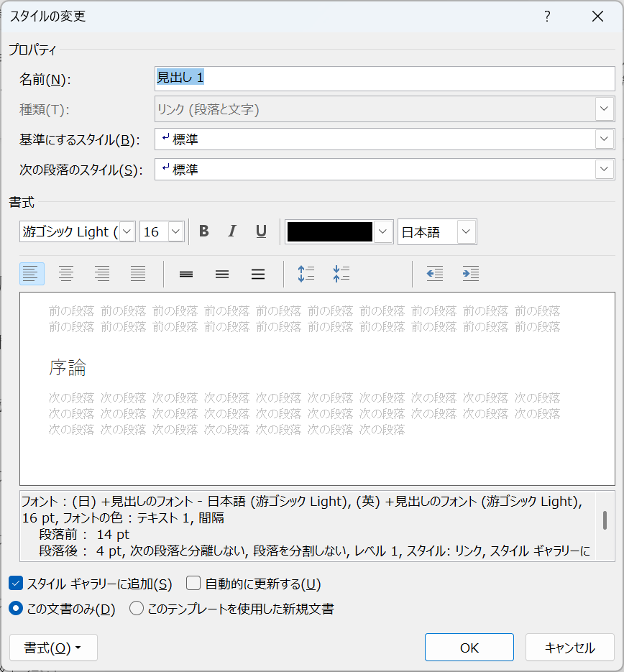The image size is (624, 672).
Task: Click the キャンセル button
Action: pos(569,648)
